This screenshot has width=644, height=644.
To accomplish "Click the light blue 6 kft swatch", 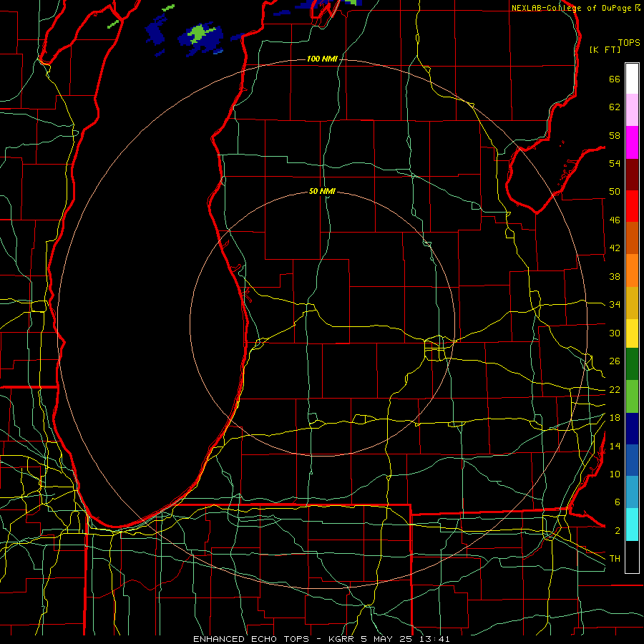I will click(632, 492).
